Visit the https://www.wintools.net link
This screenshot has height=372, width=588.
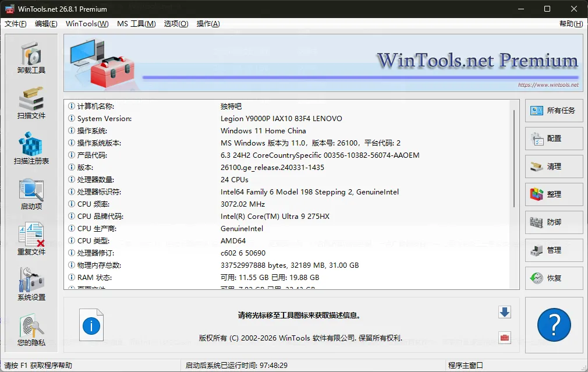tap(548, 85)
